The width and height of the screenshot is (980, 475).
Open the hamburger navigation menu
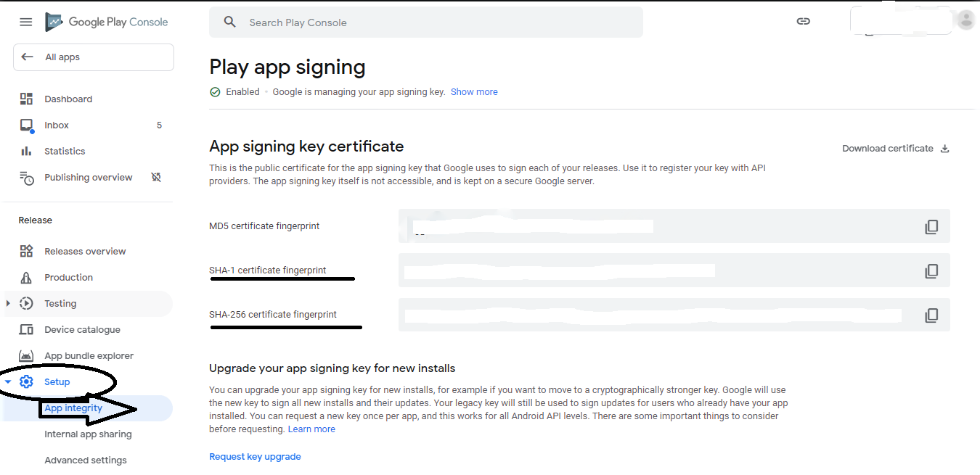(26, 22)
